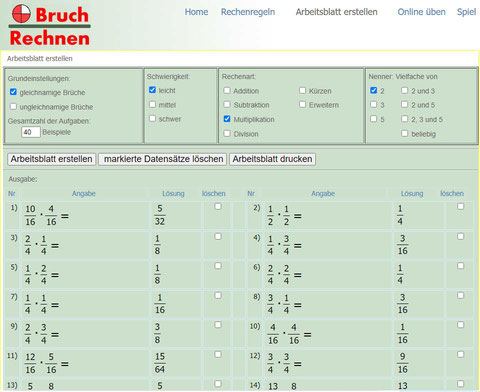Viewport: 480px width, 392px height.
Task: Check the schwer difficulty checkbox
Action: 152,118
